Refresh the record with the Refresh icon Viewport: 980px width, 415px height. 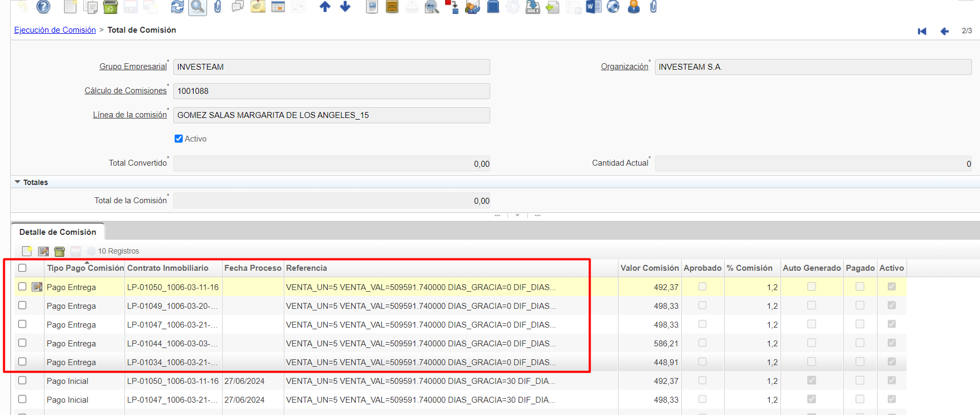pyautogui.click(x=177, y=6)
